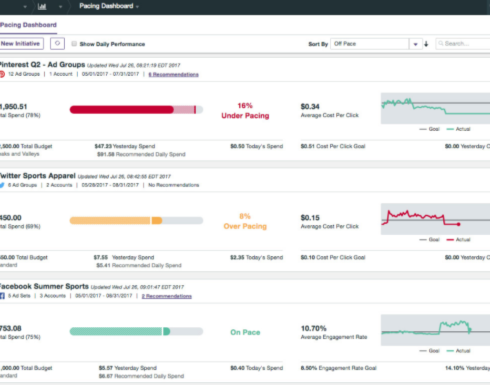The width and height of the screenshot is (490, 385).
Task: Click the Pinterest logo icon
Action: (x=2, y=74)
